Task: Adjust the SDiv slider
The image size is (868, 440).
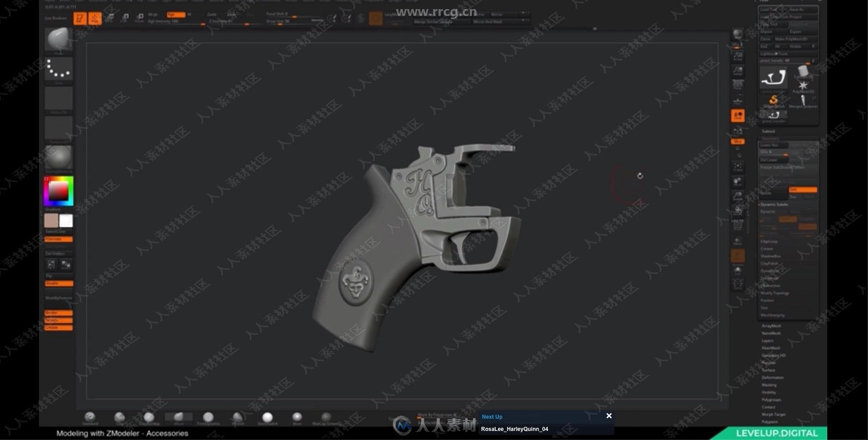Action: 774,152
